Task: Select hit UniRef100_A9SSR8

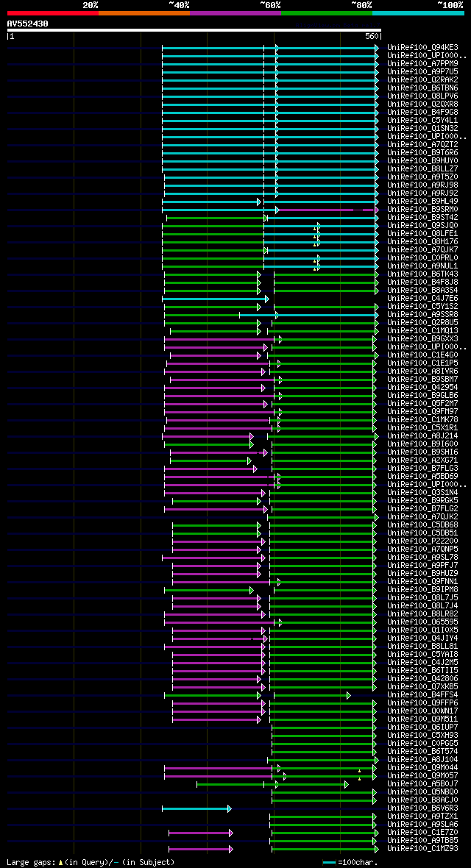Action: (422, 314)
